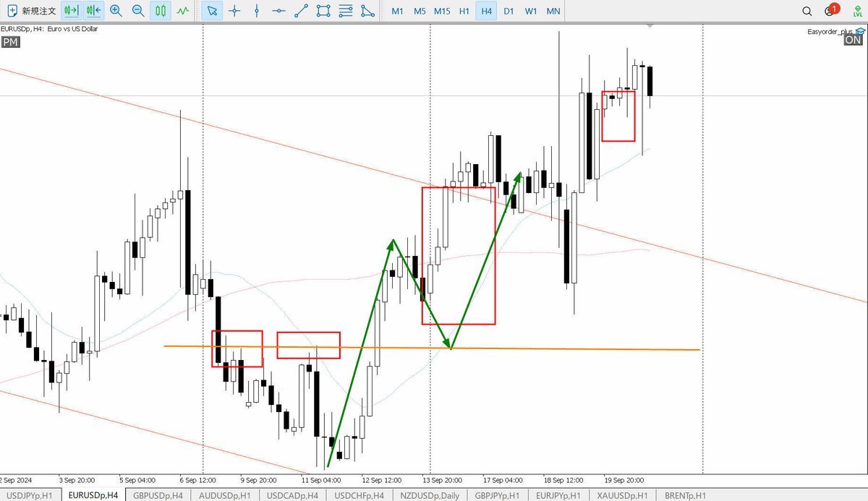Zoom in on the chart
Image resolution: width=868 pixels, height=501 pixels.
click(116, 11)
